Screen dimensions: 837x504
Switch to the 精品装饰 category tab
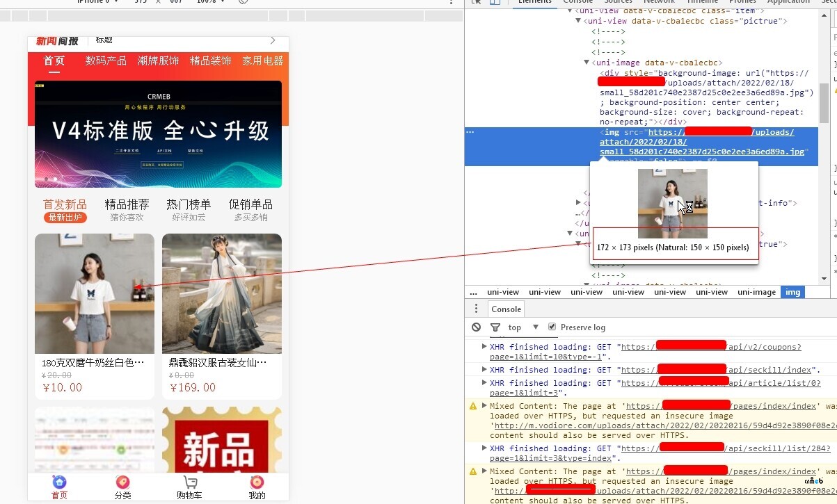211,61
